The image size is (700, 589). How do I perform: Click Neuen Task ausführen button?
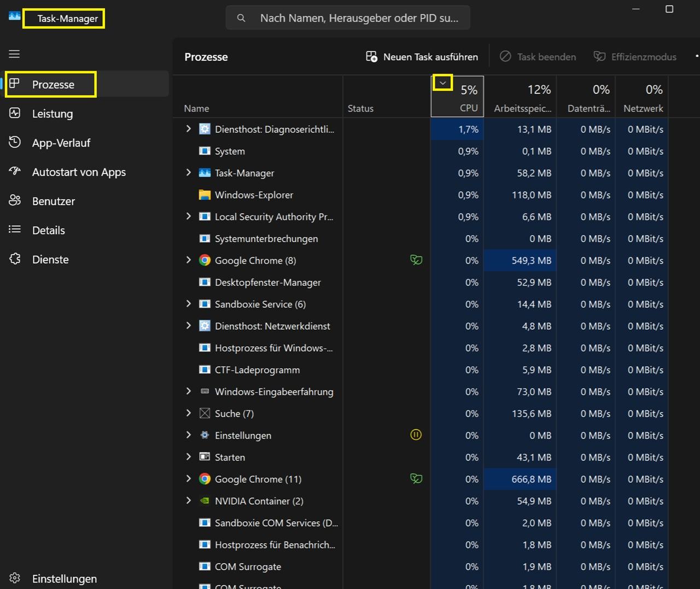coord(422,57)
